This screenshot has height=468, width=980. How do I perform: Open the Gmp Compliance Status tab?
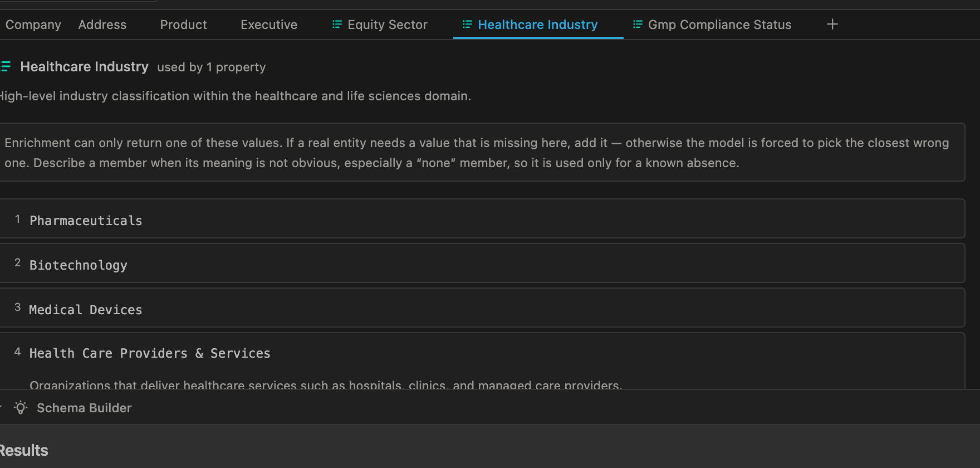[x=712, y=25]
